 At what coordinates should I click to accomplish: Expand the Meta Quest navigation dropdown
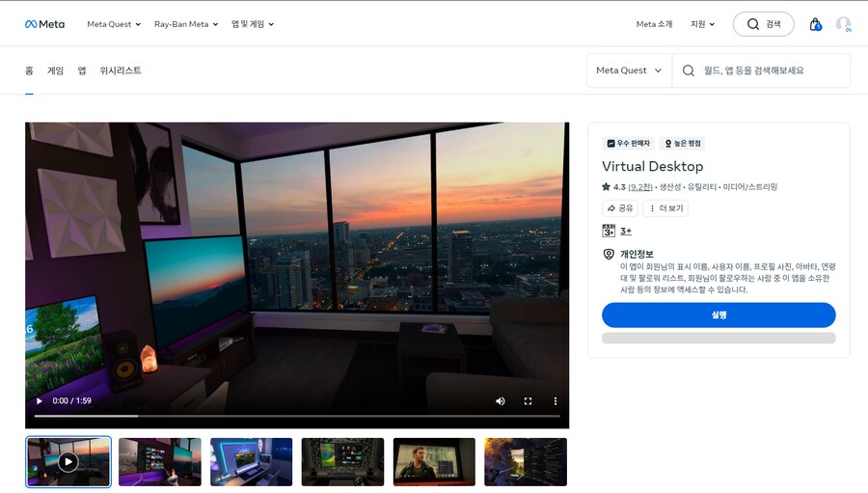113,24
